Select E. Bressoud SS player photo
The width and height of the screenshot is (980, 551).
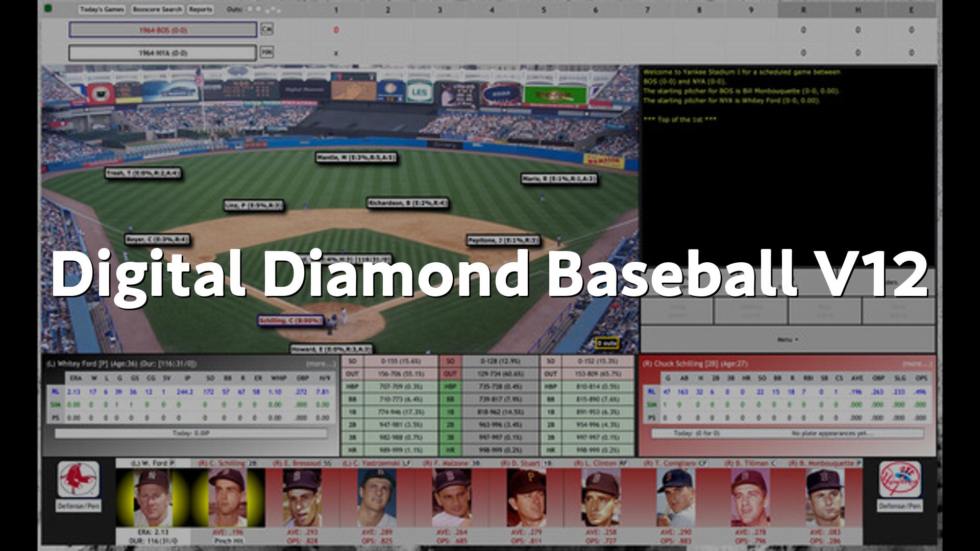click(x=302, y=498)
